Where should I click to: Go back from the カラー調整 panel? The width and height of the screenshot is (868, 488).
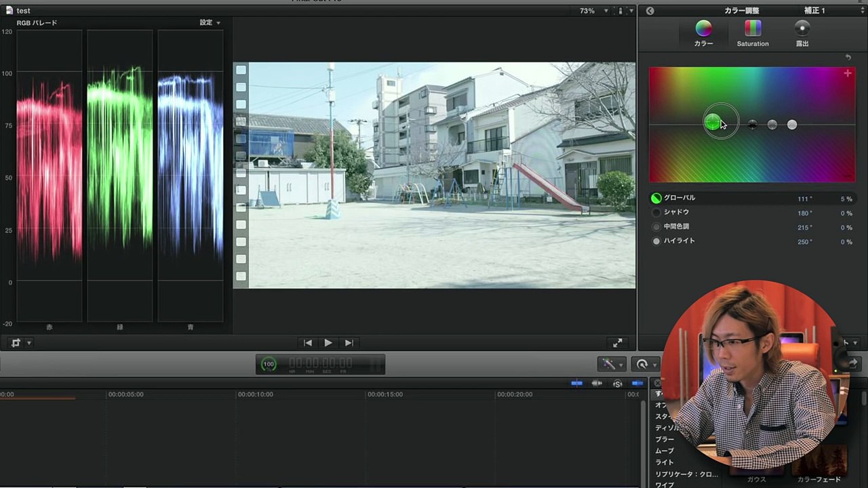coord(650,11)
